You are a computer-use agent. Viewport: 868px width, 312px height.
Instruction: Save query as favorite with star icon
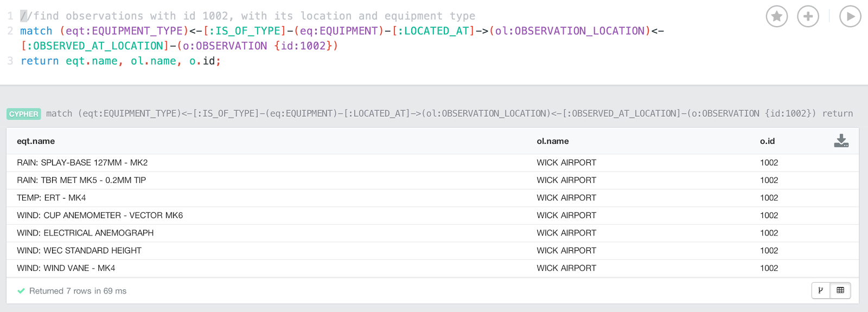point(777,16)
